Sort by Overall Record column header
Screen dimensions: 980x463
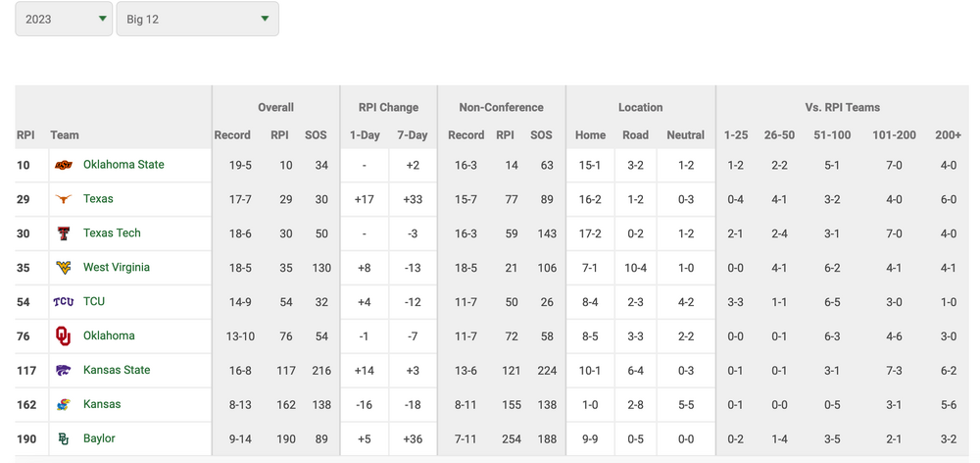click(x=232, y=135)
